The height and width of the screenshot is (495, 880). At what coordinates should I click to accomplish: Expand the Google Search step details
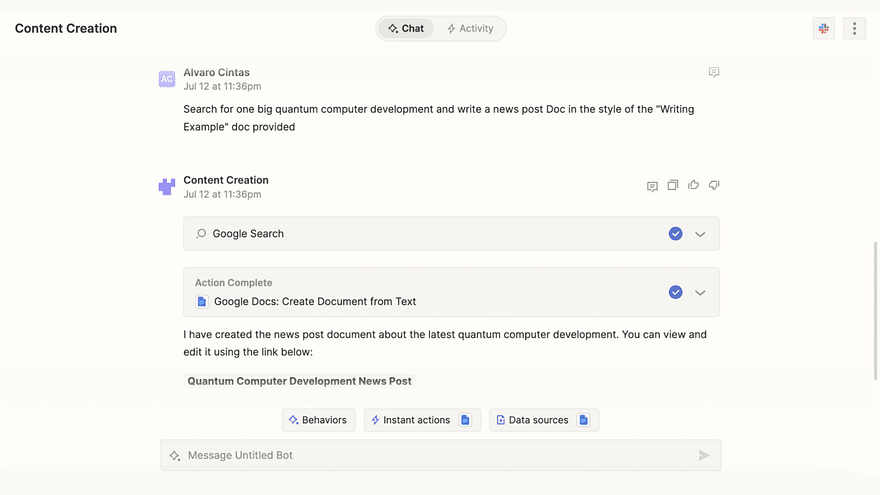point(700,234)
